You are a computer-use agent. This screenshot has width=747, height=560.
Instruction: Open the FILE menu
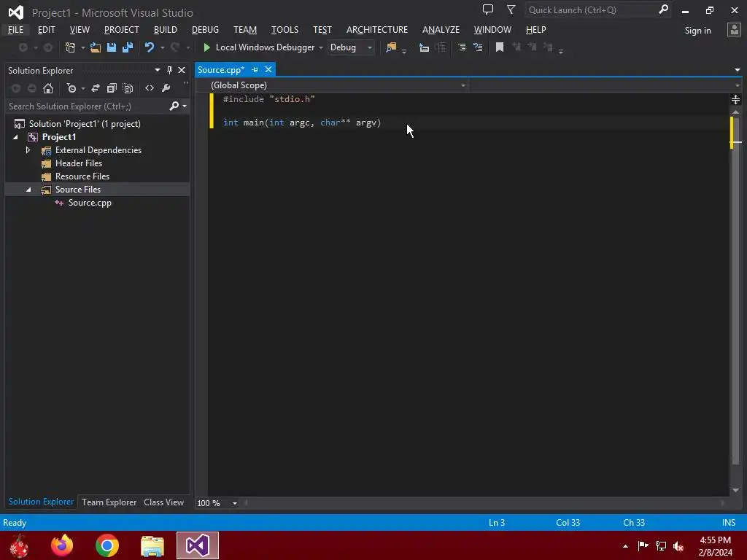[15, 29]
